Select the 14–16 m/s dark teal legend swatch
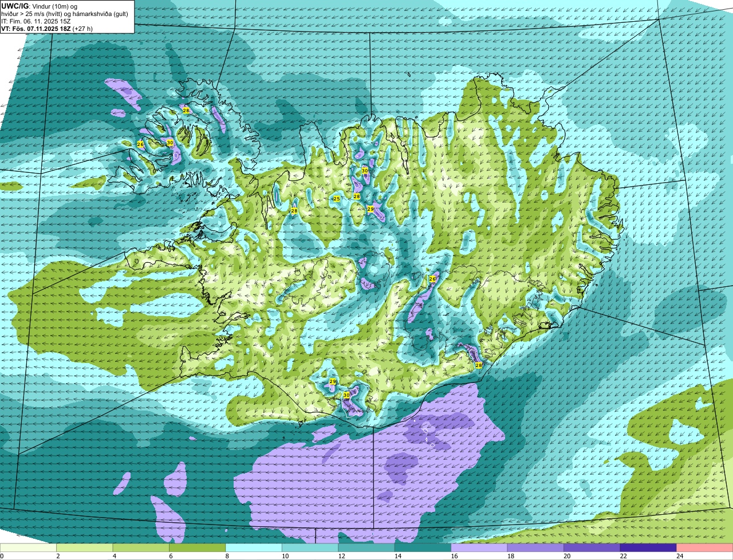733x560 pixels. tap(423, 547)
